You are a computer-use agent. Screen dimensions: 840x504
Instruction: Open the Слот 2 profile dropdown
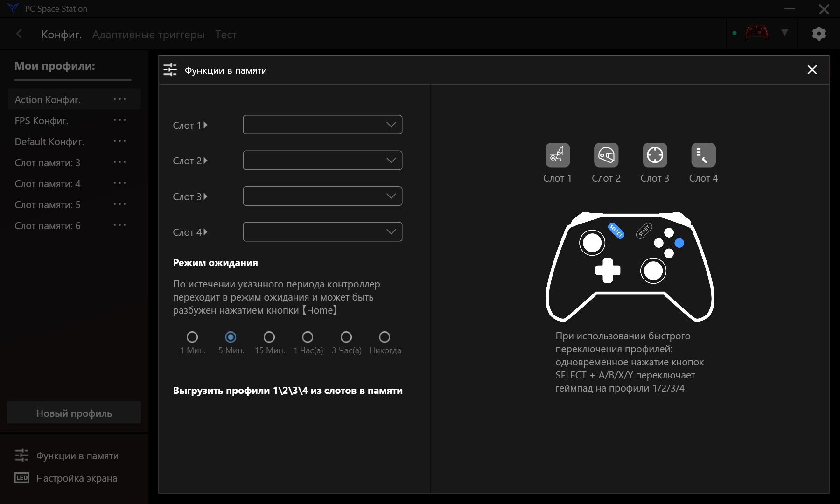(x=322, y=160)
